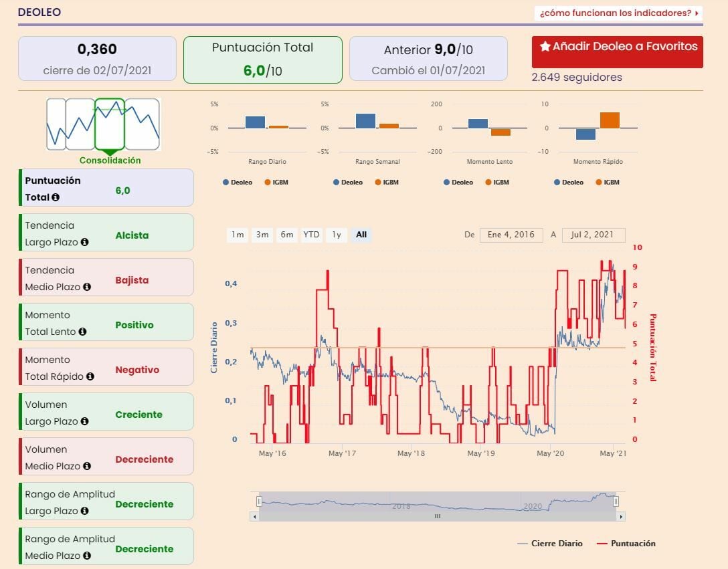Open info icon for Volumen Medio Plazo

pos(87,466)
